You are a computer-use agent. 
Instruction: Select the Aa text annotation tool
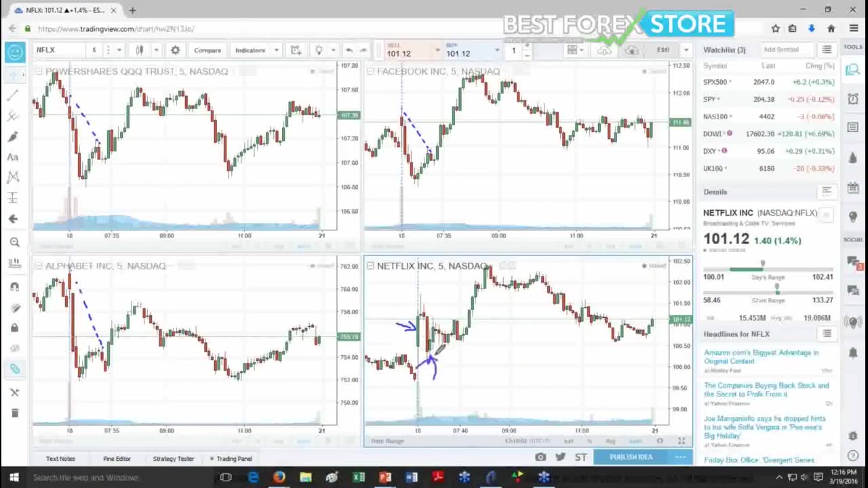[13, 157]
